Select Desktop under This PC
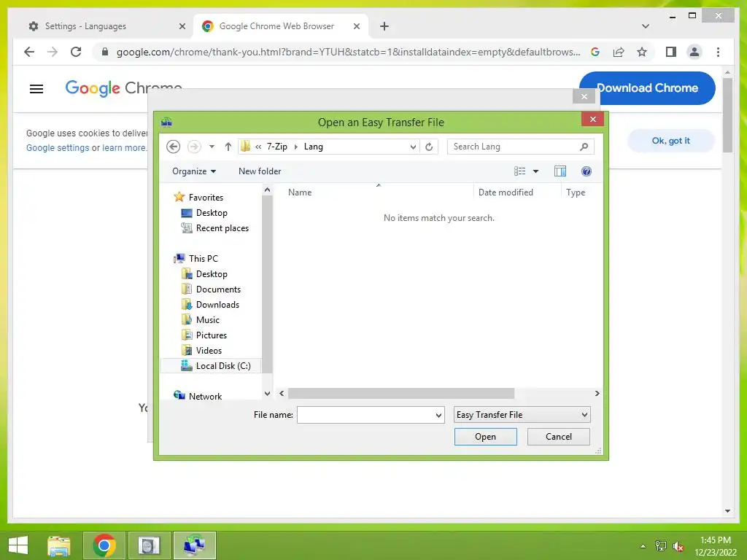This screenshot has width=747, height=560. coord(212,274)
